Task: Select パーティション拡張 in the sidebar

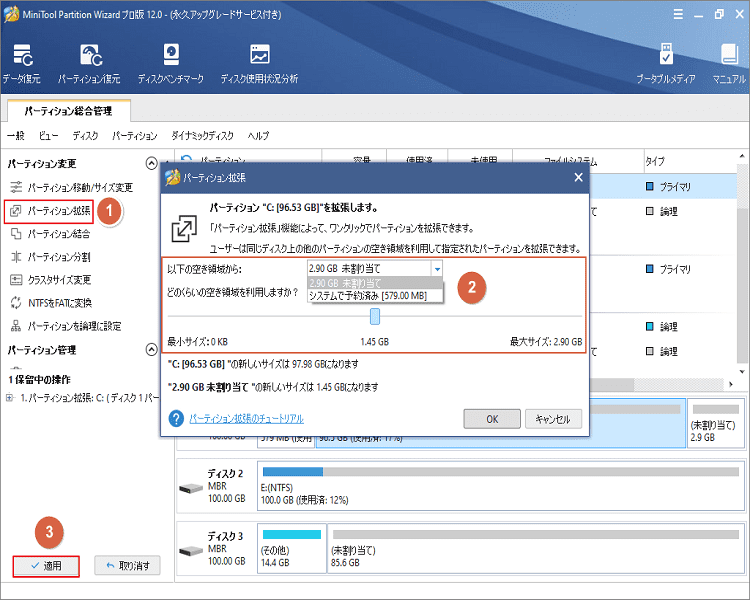Action: 59,211
